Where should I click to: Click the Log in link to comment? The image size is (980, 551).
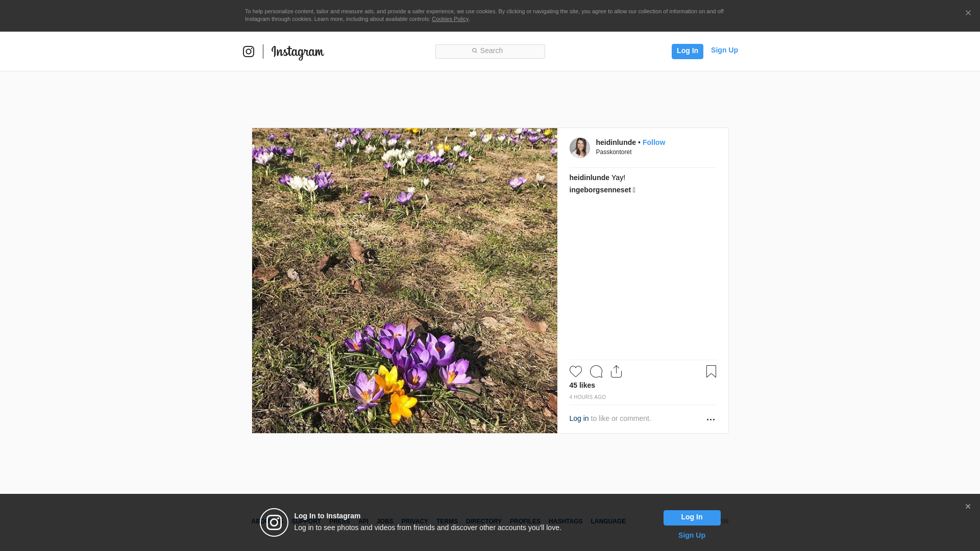coord(579,418)
